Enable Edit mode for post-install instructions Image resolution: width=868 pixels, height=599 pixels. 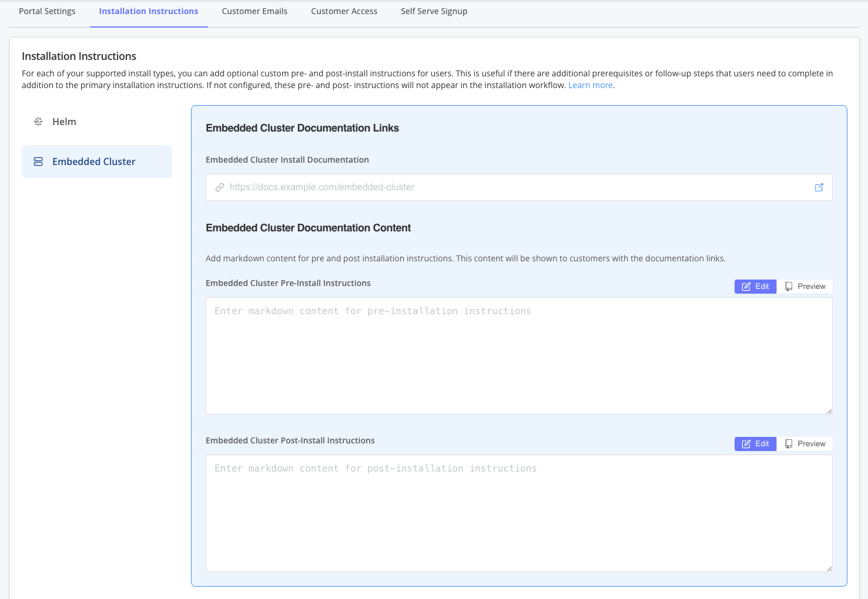tap(755, 443)
